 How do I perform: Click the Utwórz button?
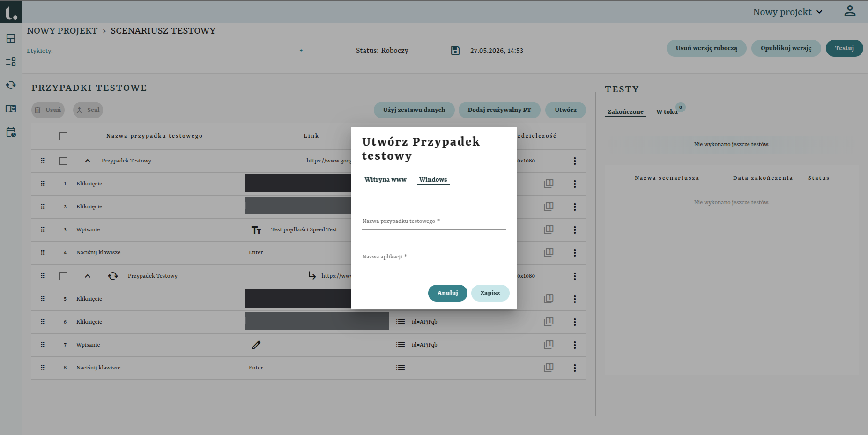pos(565,110)
